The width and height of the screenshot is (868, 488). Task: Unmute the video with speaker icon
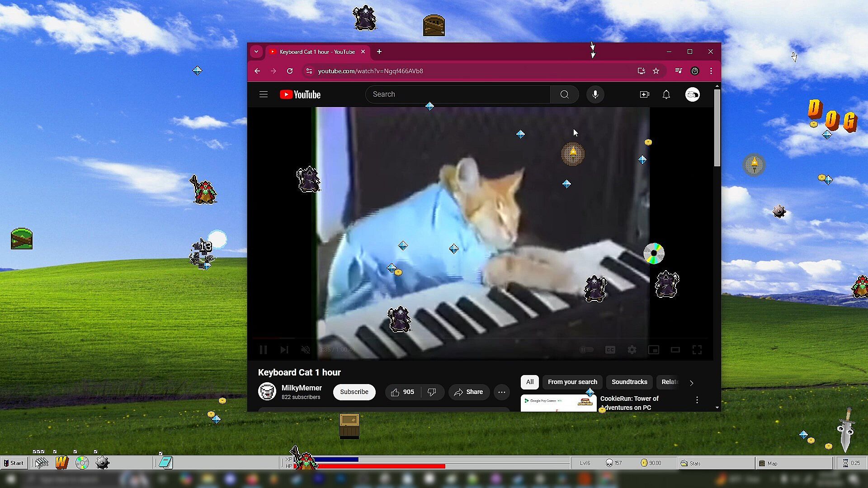(x=306, y=350)
